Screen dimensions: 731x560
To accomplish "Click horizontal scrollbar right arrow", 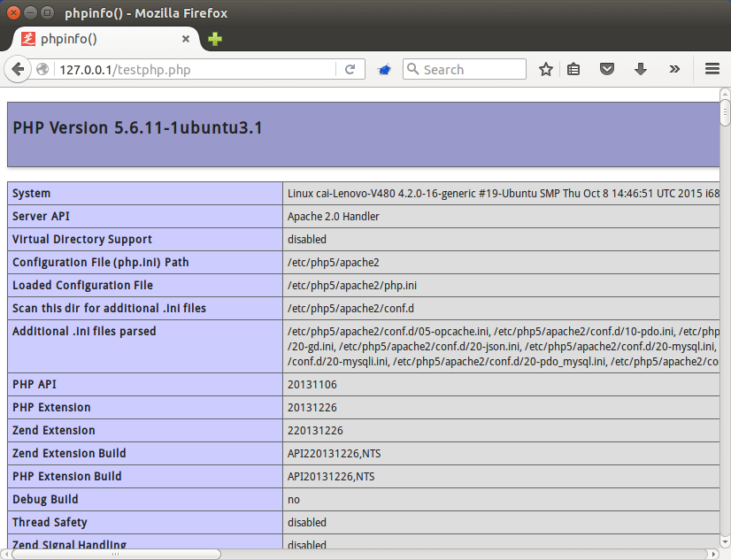I will (x=714, y=554).
